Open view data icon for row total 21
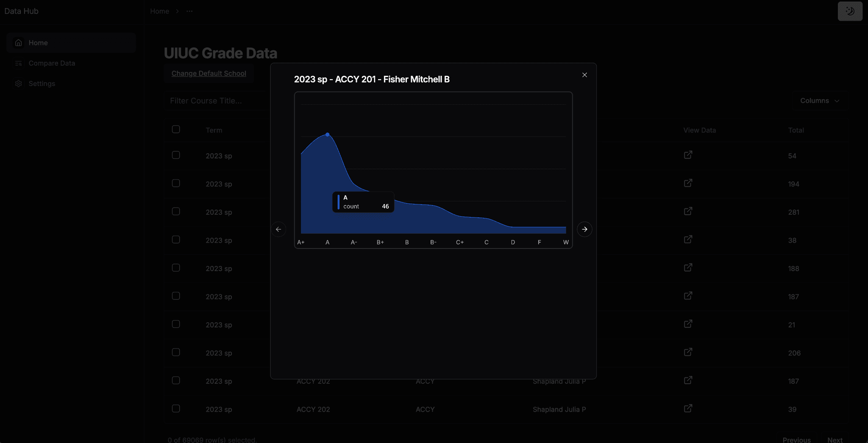 click(688, 324)
